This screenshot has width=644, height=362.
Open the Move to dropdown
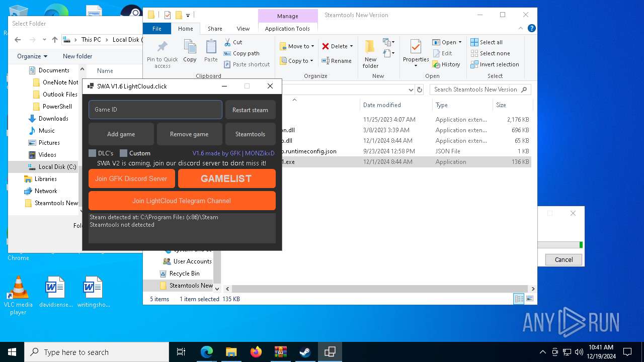[297, 46]
